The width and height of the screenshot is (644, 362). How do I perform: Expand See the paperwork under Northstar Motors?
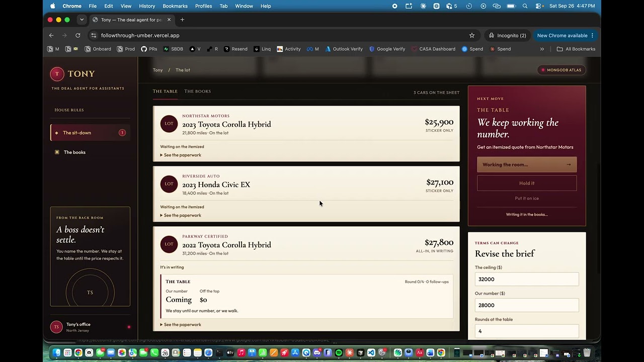pyautogui.click(x=181, y=155)
